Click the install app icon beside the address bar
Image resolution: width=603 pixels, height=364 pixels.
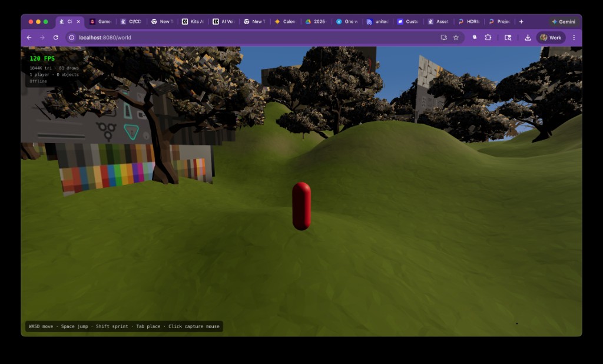coord(444,37)
